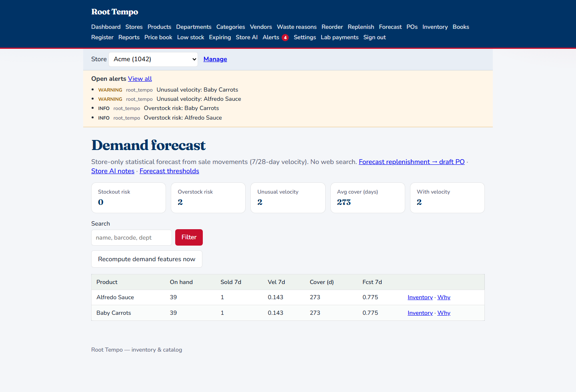This screenshot has height=392, width=576.
Task: Open the Why link for Baby Carrots
Action: (444, 313)
